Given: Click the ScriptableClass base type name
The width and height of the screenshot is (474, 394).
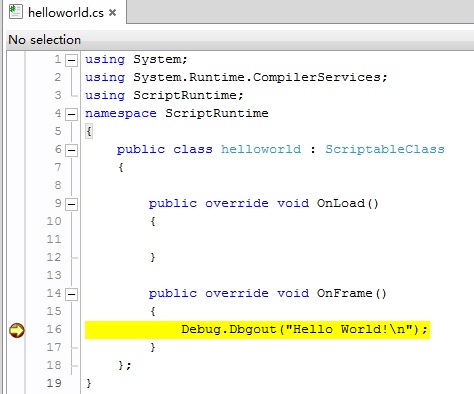Looking at the screenshot, I should (x=385, y=150).
